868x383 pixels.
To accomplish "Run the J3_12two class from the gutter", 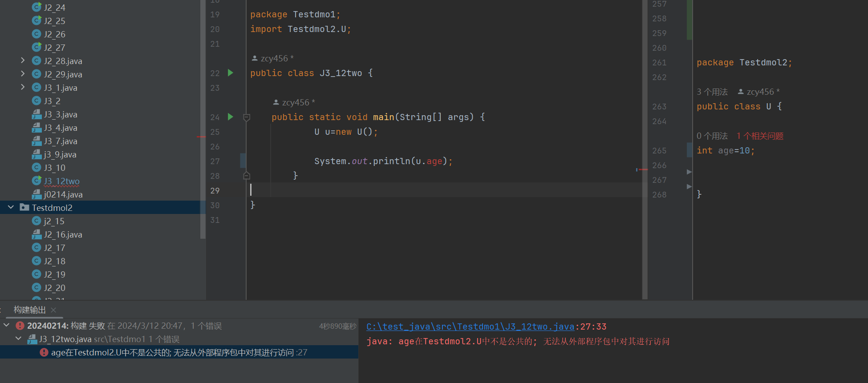I will click(x=231, y=73).
